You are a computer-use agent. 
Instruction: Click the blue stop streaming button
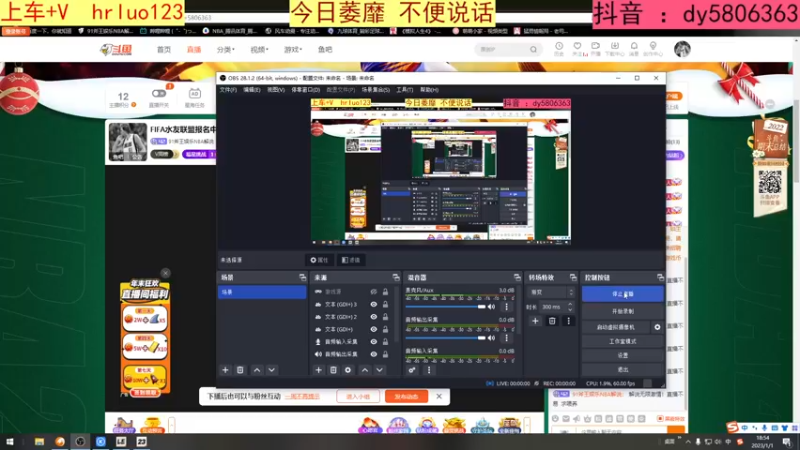pos(622,294)
